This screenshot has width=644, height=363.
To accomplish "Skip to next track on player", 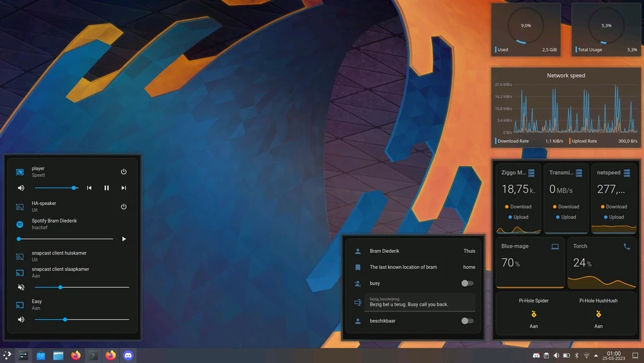I will coord(124,188).
